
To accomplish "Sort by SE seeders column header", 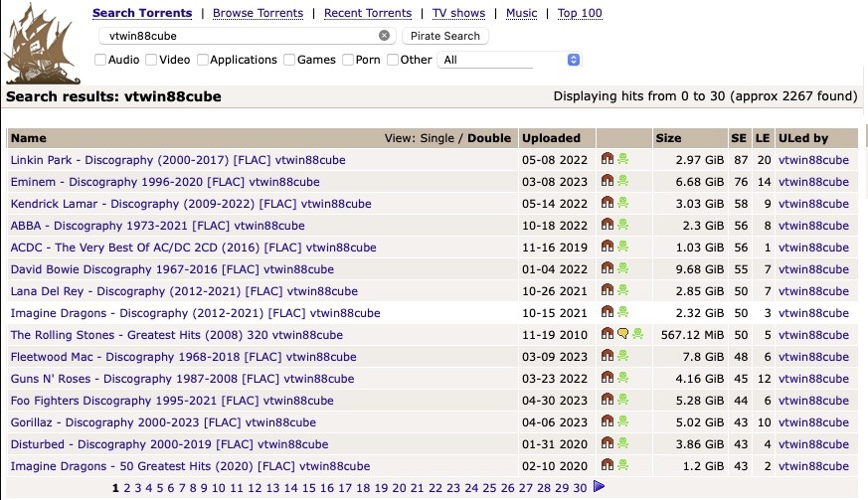I will [739, 138].
